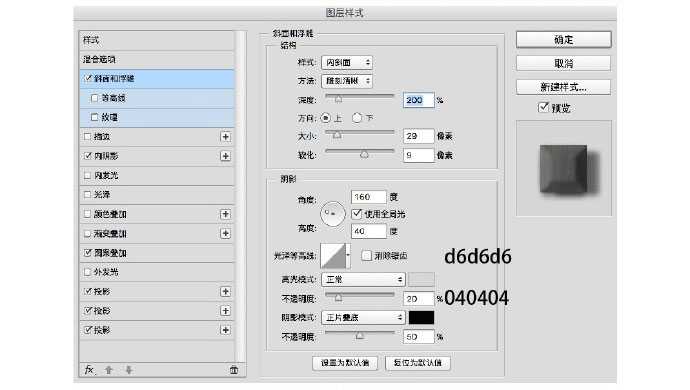Click the 软化 field showing 9
The image size is (690, 390).
tap(418, 155)
